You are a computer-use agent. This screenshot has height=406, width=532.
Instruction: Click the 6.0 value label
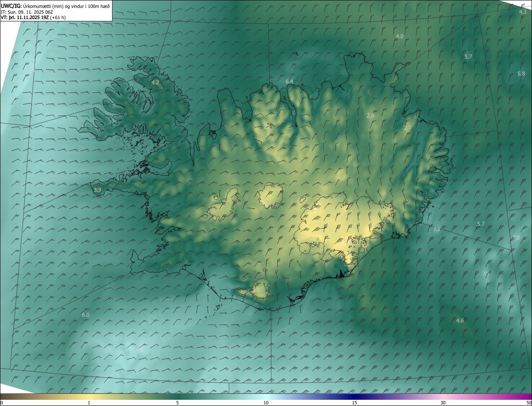pos(86,315)
